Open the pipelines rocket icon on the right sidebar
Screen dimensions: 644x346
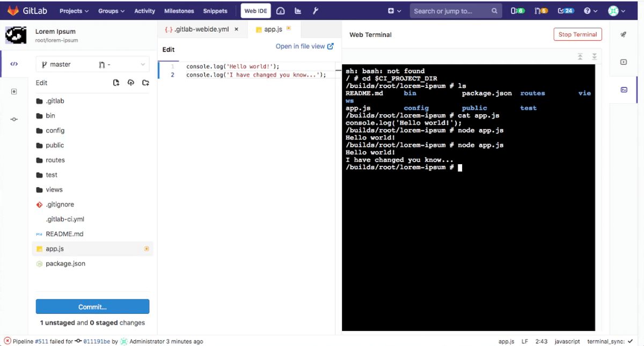[x=623, y=34]
